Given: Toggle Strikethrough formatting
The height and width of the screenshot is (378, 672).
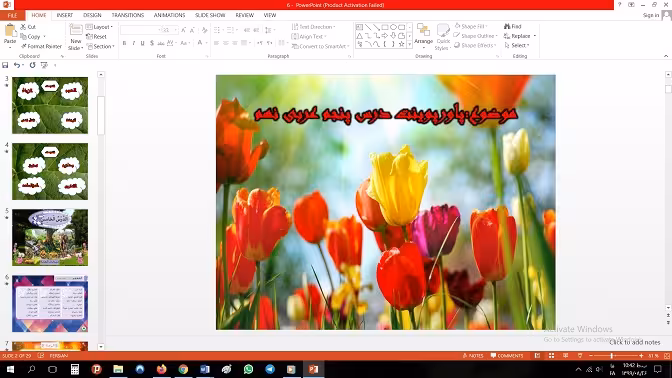Looking at the screenshot, I should tap(161, 43).
